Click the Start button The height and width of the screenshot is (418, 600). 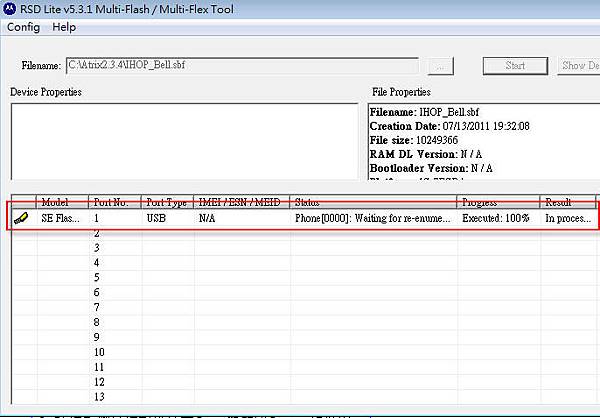pos(515,66)
